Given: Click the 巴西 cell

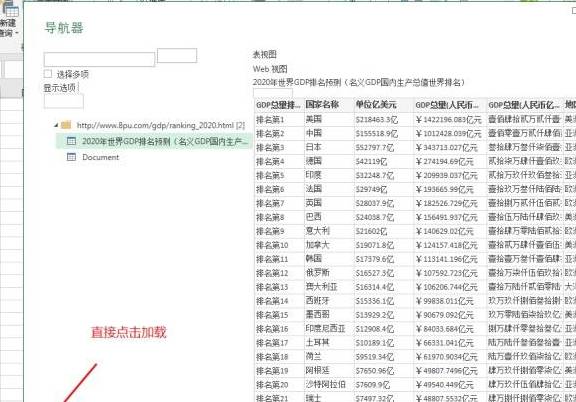Looking at the screenshot, I should [329, 217].
